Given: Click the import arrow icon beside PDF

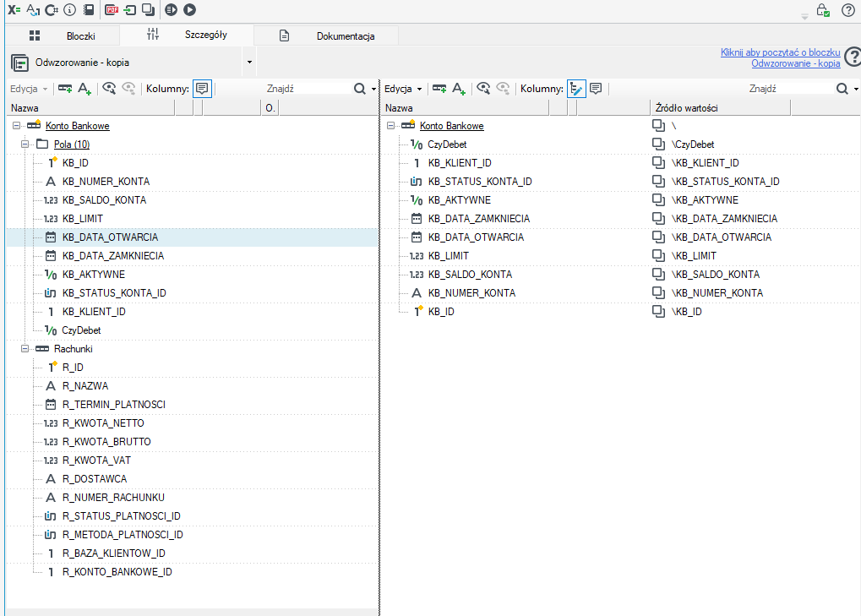Looking at the screenshot, I should click(130, 9).
